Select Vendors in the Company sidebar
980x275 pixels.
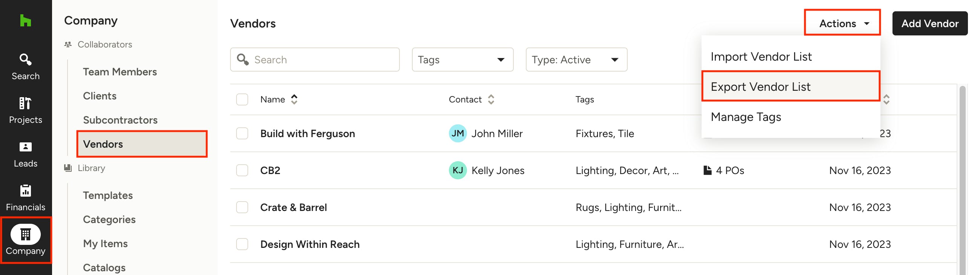click(x=142, y=144)
